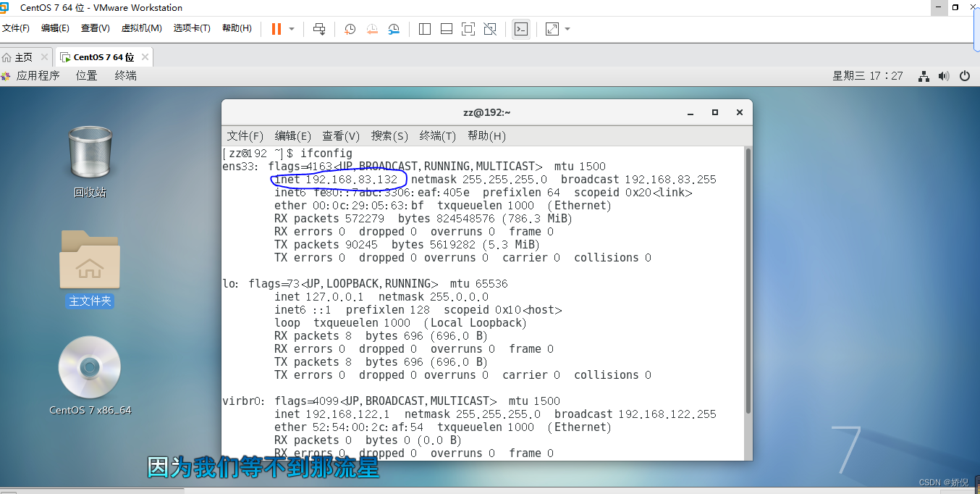
Task: Take a snapshot of the virtual machine
Action: click(350, 29)
